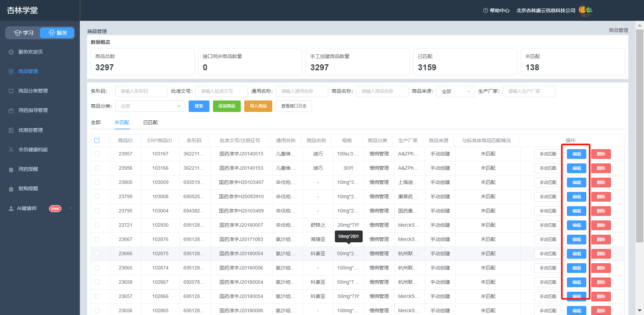Click the green 添加商品 button
The height and width of the screenshot is (315, 644).
point(227,106)
